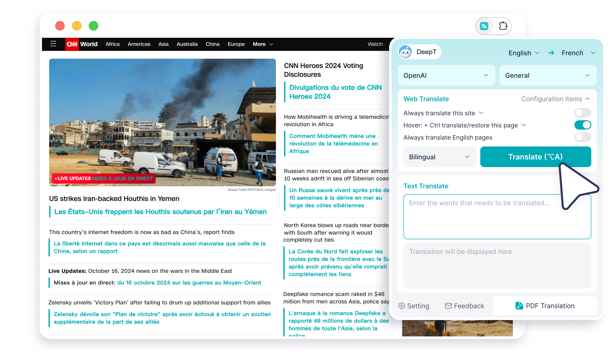The image size is (614, 364).
Task: Open Feedback envelope link
Action: tap(464, 306)
